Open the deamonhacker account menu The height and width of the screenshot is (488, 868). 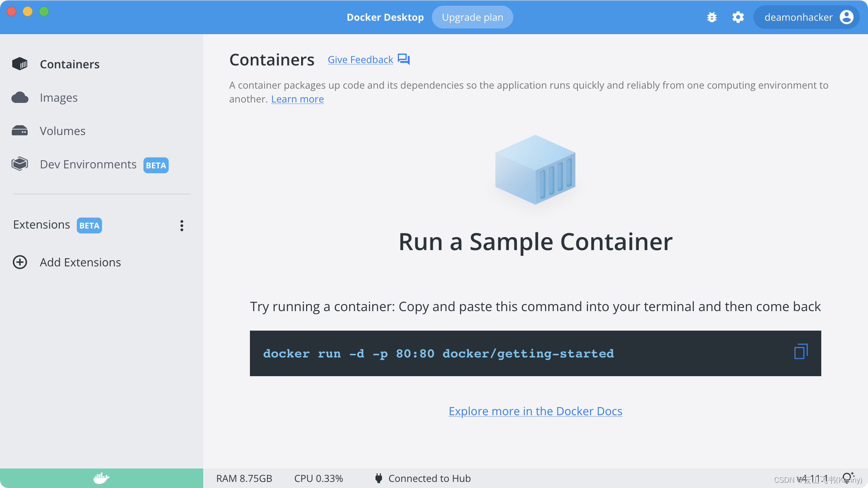pos(798,17)
